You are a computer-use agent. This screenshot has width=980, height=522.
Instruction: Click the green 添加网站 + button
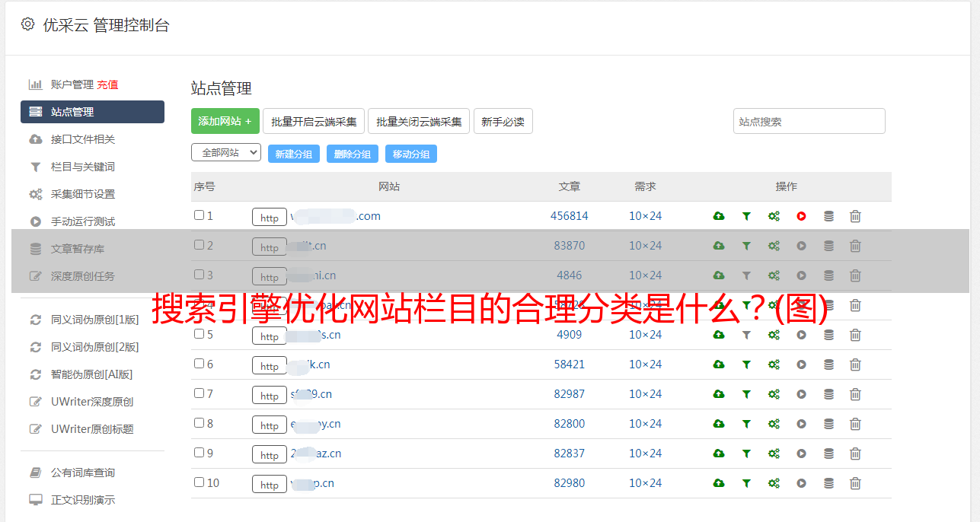(x=225, y=121)
